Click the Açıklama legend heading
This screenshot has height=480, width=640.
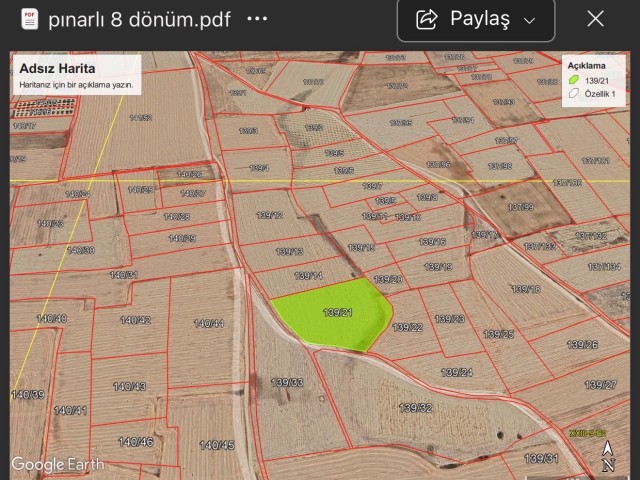(x=587, y=66)
